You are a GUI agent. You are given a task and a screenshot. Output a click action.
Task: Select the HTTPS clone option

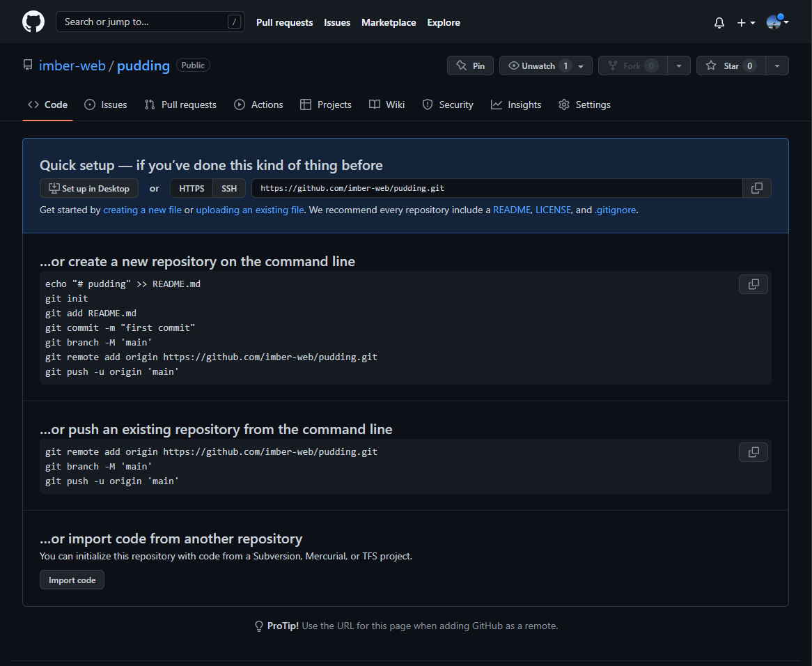click(x=192, y=188)
